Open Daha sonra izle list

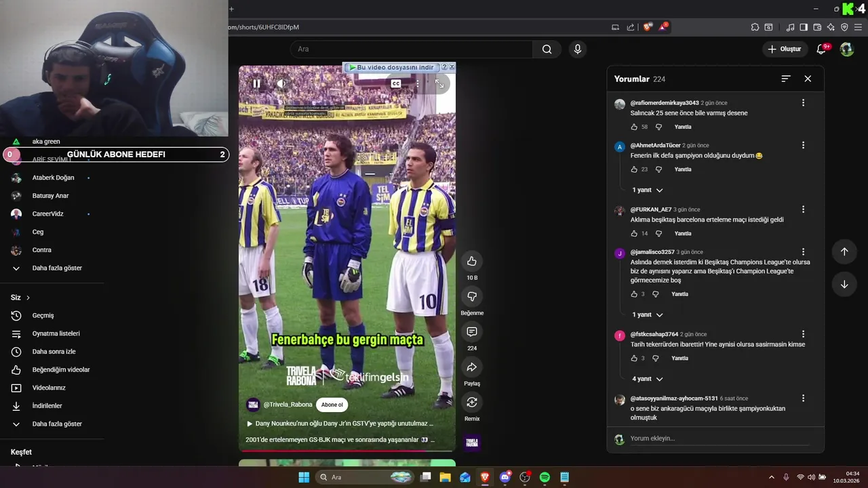(x=54, y=352)
